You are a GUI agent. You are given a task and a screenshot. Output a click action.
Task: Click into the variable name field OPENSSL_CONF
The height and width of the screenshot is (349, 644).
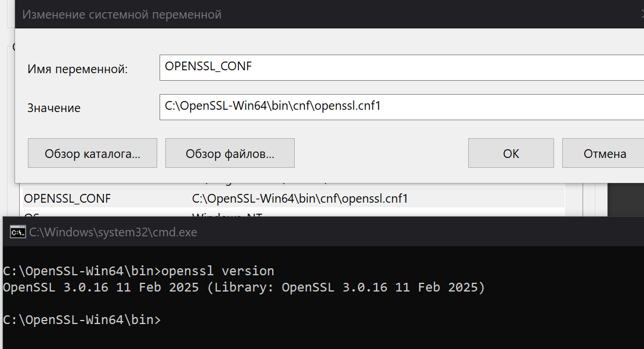(x=401, y=67)
